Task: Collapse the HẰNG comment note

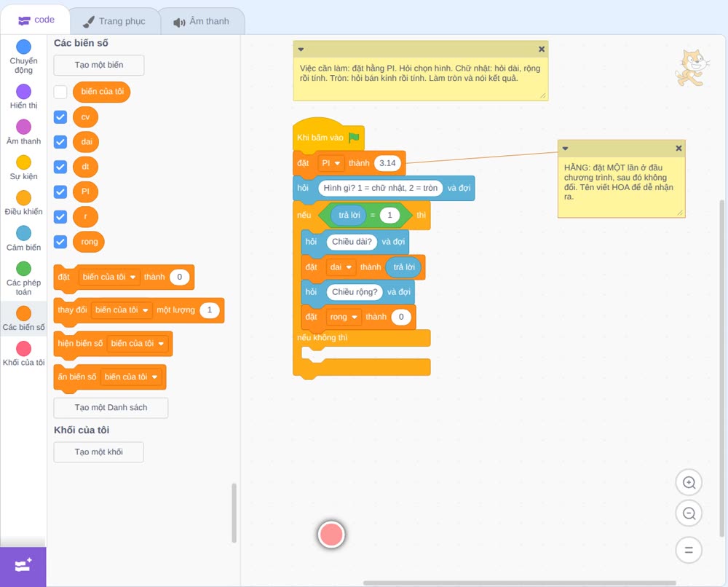Action: 565,148
